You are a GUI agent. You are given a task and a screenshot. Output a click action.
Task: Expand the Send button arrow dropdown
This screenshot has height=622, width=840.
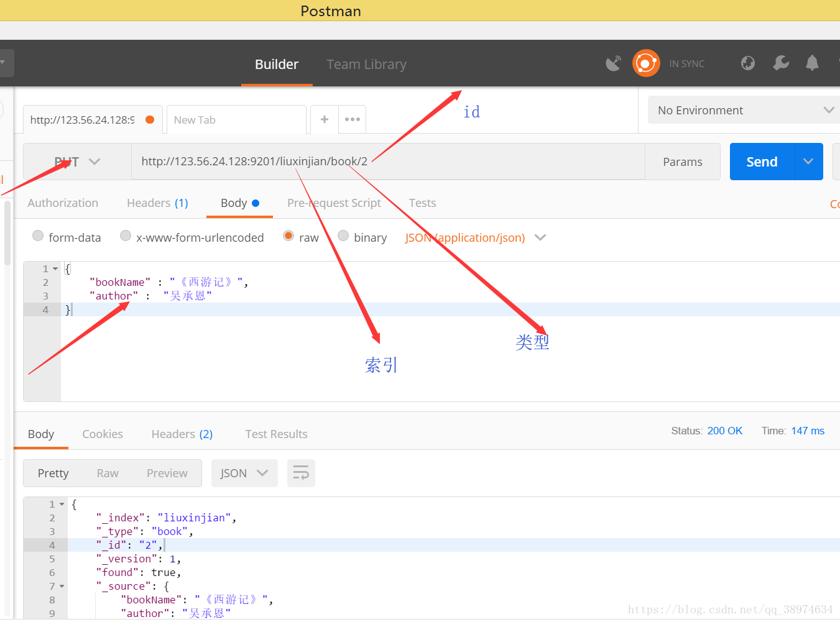pyautogui.click(x=808, y=162)
